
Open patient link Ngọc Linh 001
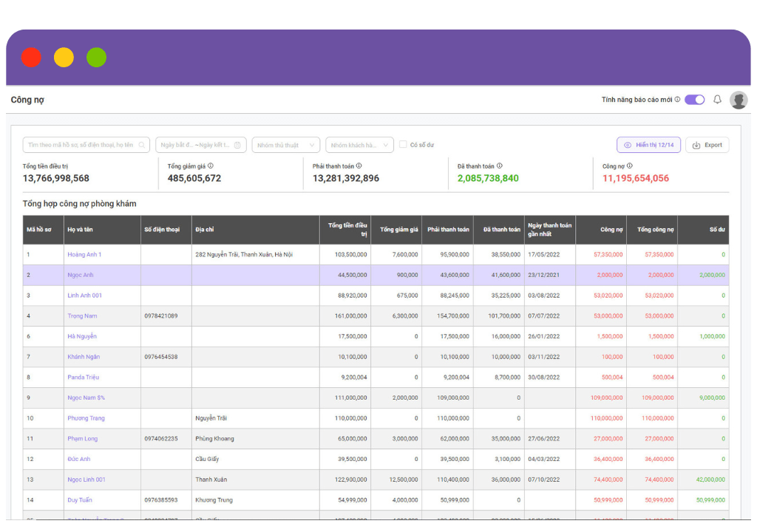click(86, 480)
